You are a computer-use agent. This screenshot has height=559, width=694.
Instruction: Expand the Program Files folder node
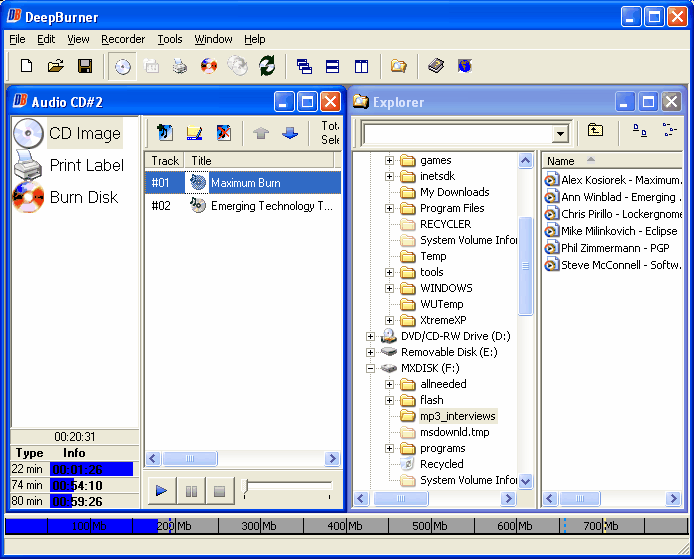tap(389, 208)
